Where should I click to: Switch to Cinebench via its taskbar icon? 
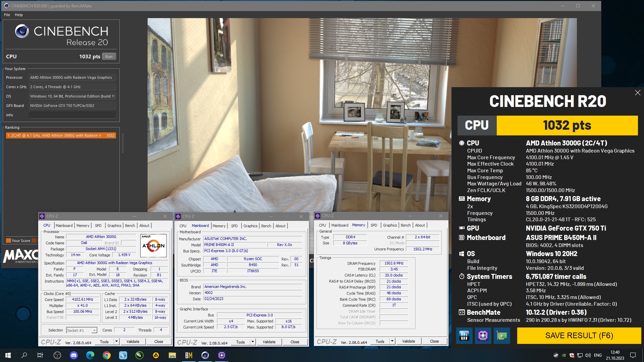[x=205, y=355]
